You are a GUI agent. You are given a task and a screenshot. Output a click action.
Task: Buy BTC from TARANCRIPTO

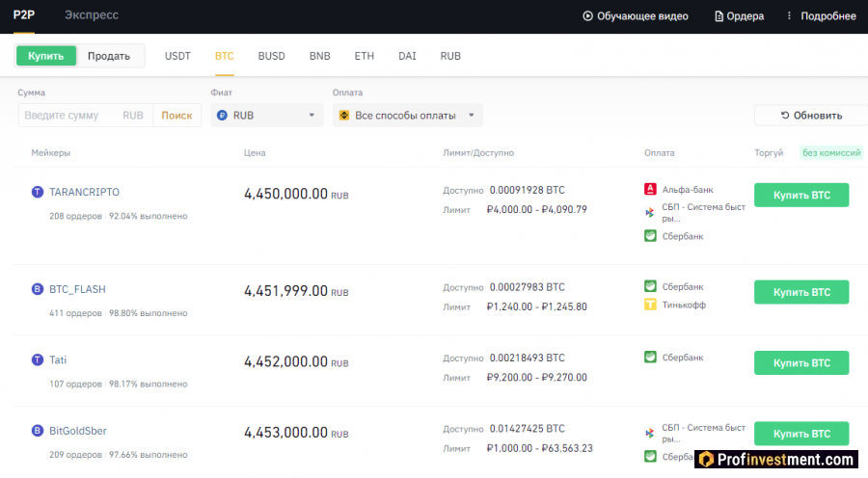[801, 195]
